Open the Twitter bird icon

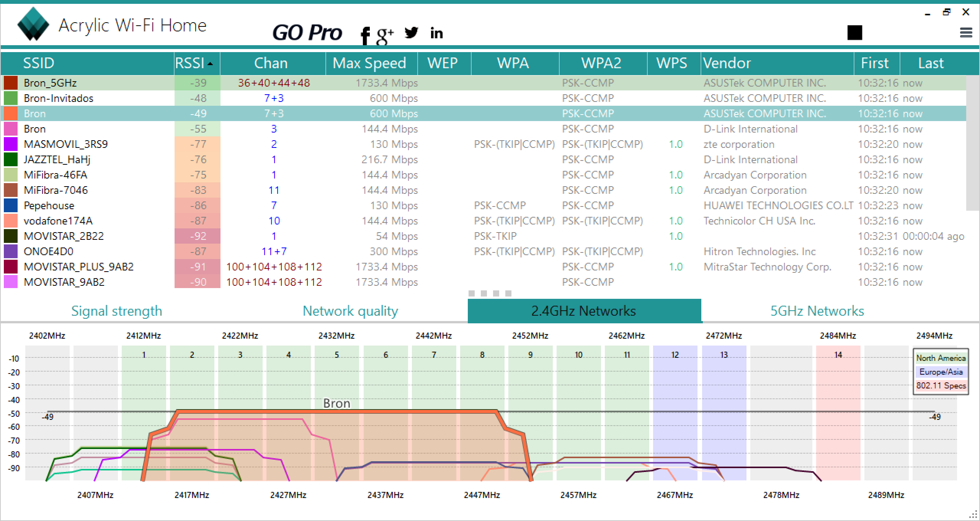point(411,33)
